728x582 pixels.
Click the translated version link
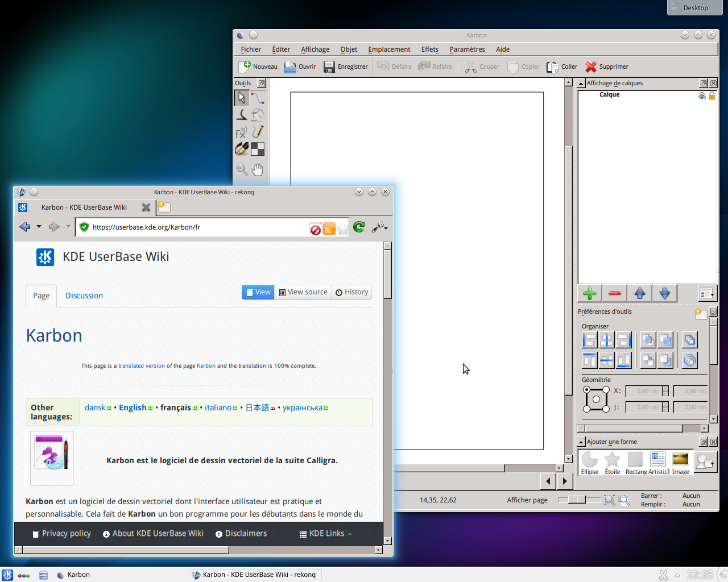coord(142,366)
